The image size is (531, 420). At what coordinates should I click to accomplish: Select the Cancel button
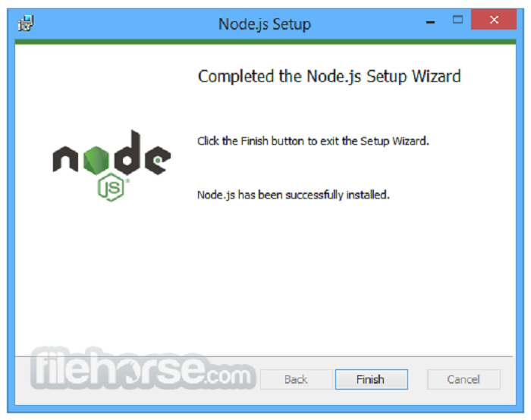tap(463, 379)
